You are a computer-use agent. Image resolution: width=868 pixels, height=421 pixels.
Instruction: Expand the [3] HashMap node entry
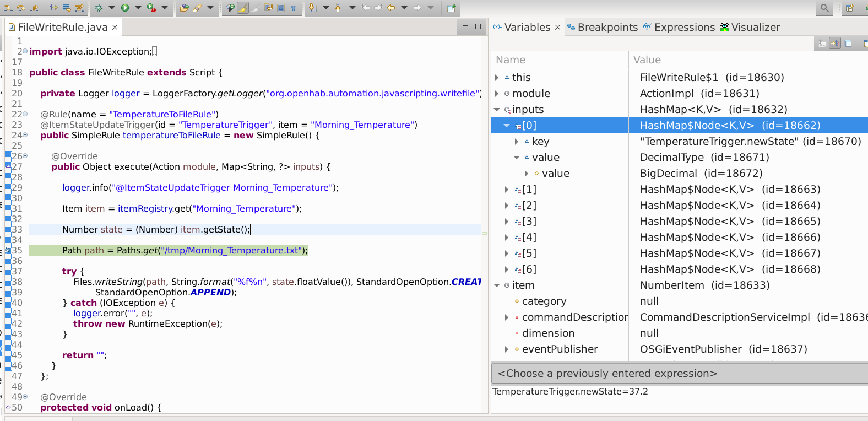[507, 222]
